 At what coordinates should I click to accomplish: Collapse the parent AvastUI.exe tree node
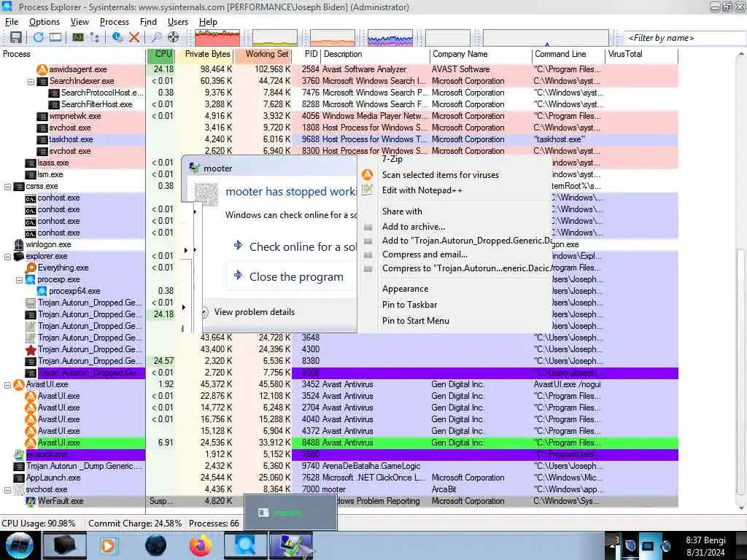coord(7,385)
